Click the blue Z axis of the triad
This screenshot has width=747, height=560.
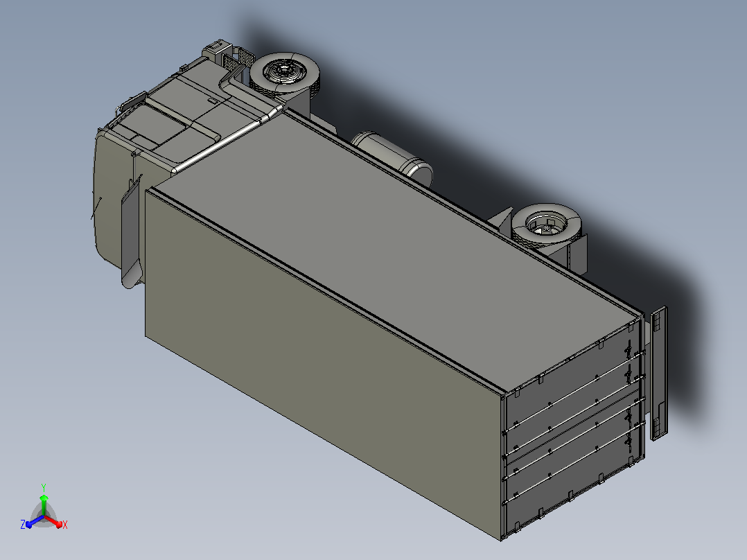pos(35,521)
